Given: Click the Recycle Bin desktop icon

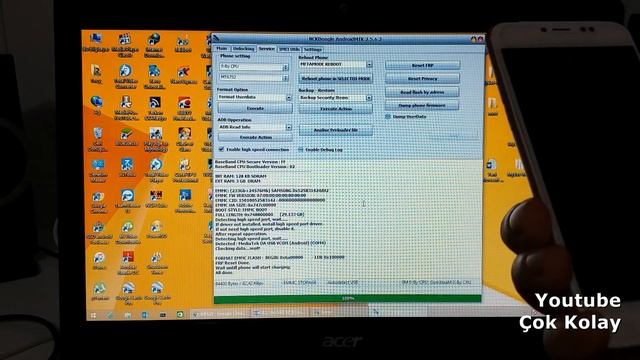Looking at the screenshot, I should (98, 133).
